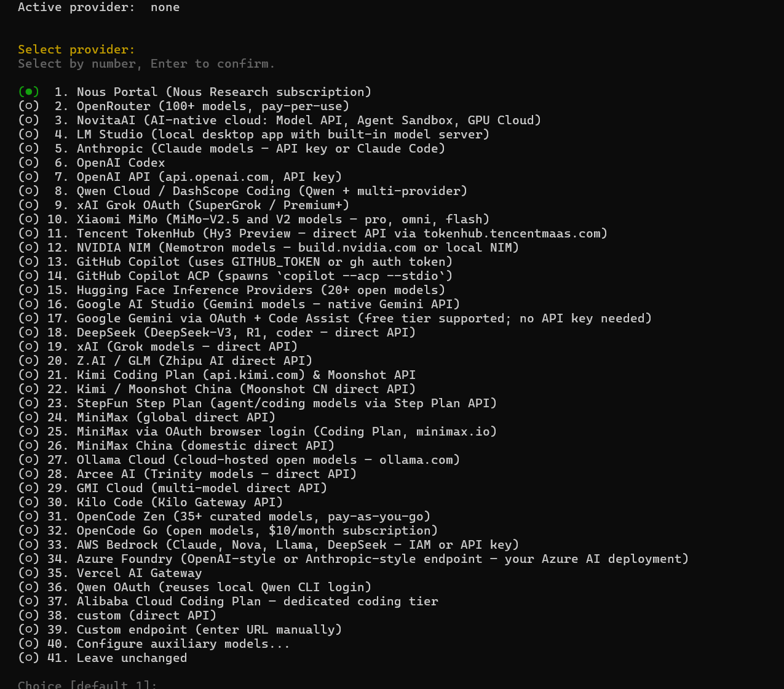Choose Hugging Face Inference Providers
Screen dimensions: 784x689
click(x=232, y=290)
